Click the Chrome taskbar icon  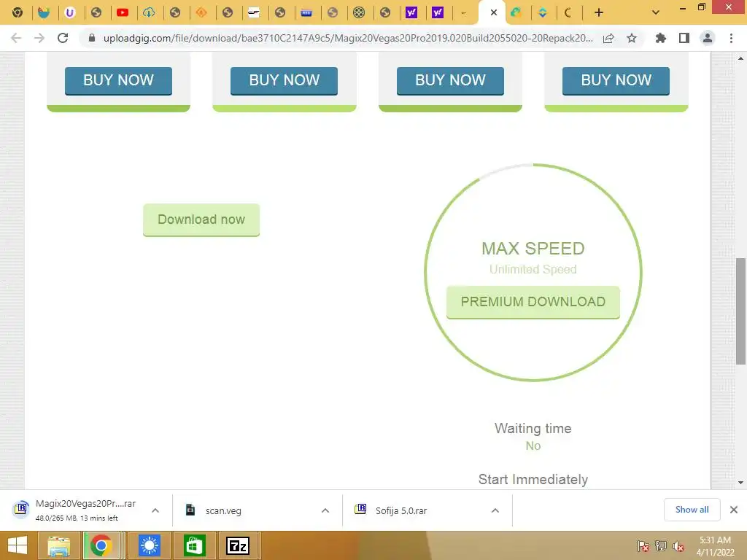click(101, 545)
